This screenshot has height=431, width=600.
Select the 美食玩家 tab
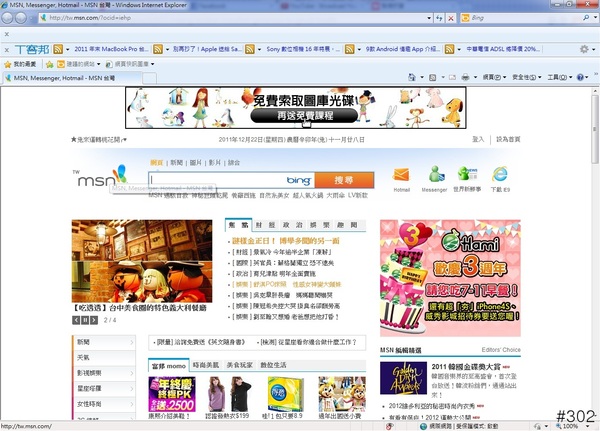240,365
